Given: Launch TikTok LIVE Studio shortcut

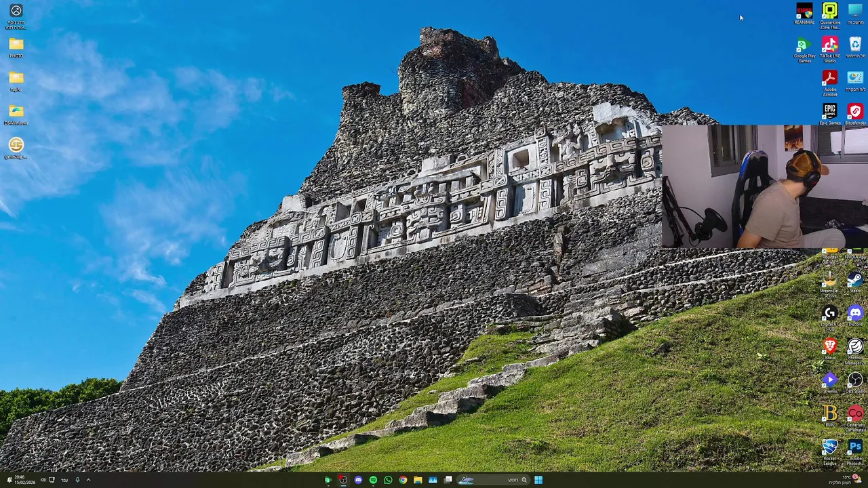Looking at the screenshot, I should point(830,49).
